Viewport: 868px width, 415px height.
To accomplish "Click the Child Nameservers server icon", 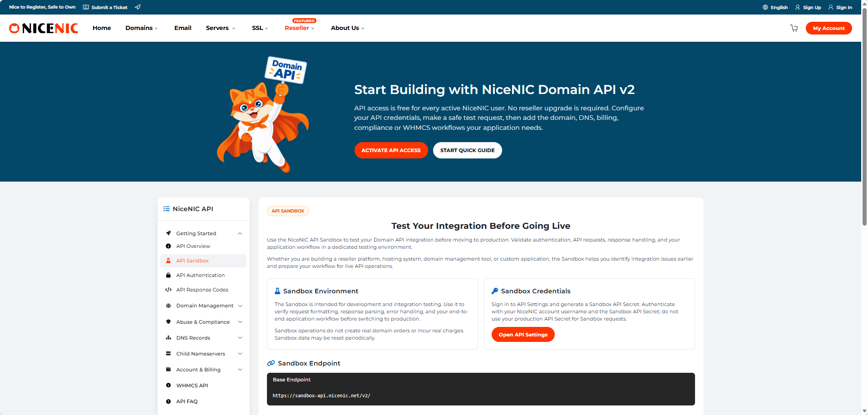I will (168, 354).
